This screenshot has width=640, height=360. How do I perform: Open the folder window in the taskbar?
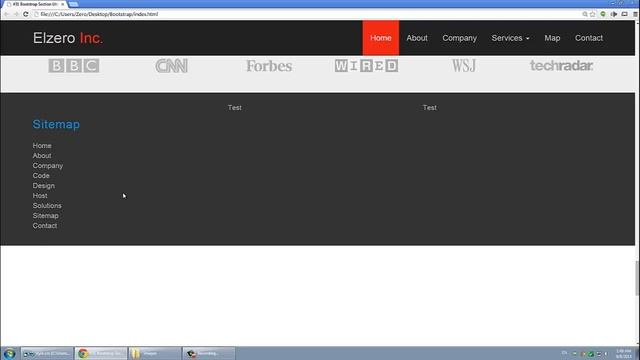point(155,353)
